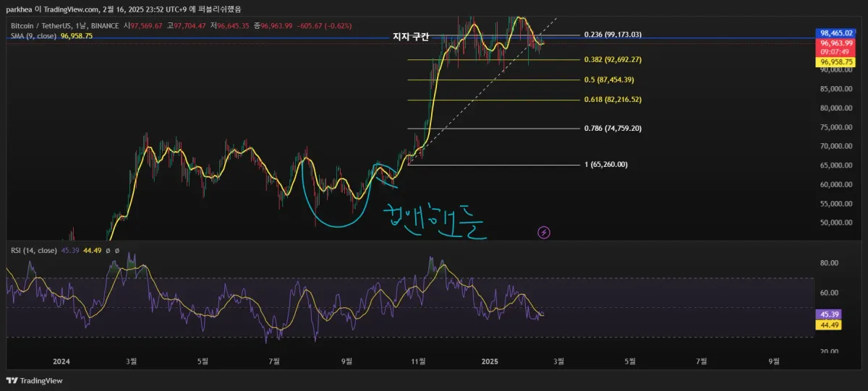This screenshot has width=868, height=391.
Task: Click the red 96,963.99 current price label
Action: (835, 43)
